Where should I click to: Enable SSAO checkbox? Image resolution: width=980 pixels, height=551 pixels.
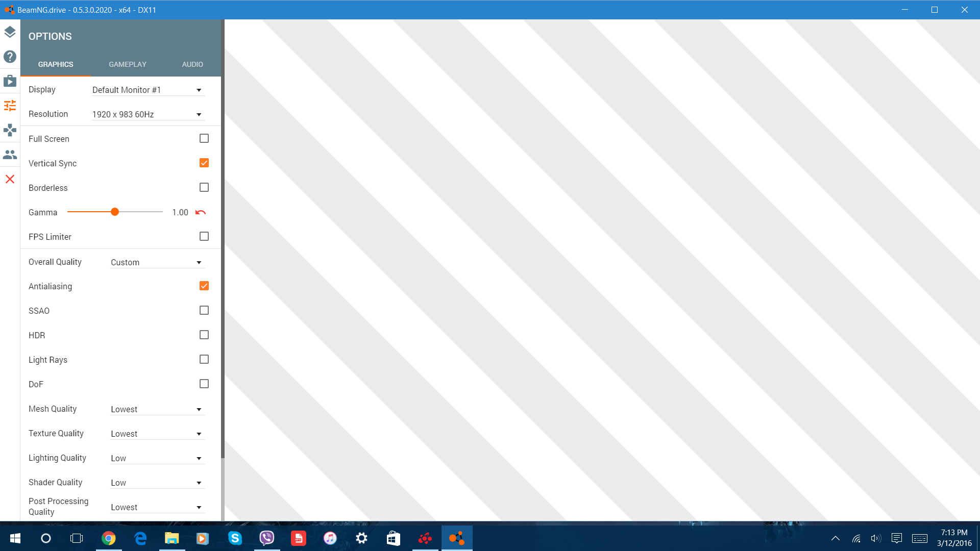pyautogui.click(x=204, y=310)
